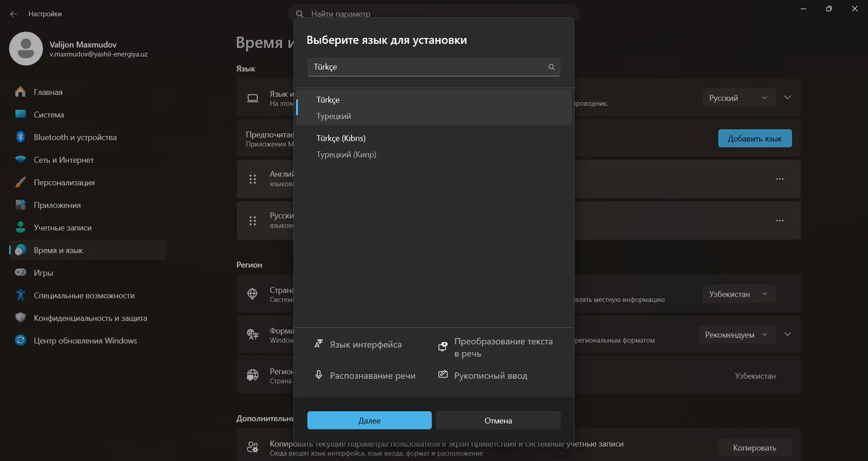Click the Распознавание речи microphone icon
Viewport: 868px width, 461px height.
pyautogui.click(x=319, y=375)
